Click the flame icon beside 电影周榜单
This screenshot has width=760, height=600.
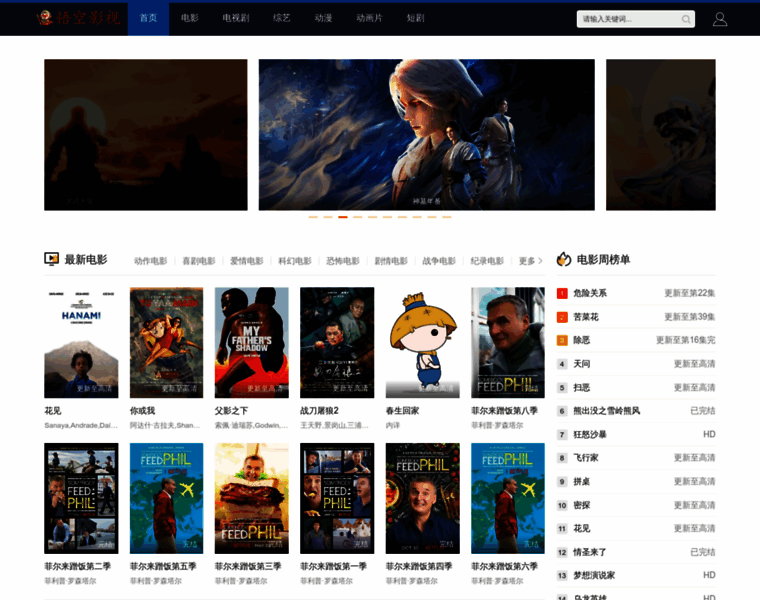(x=564, y=259)
